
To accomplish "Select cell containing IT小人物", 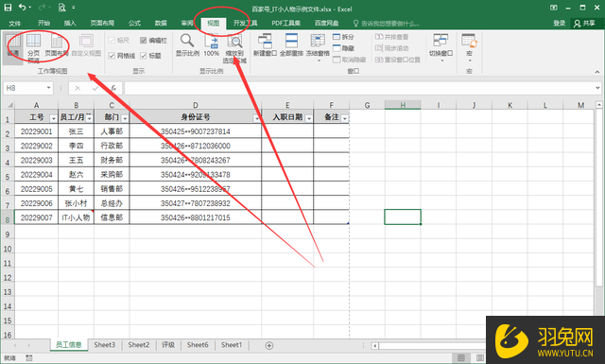I will point(76,217).
